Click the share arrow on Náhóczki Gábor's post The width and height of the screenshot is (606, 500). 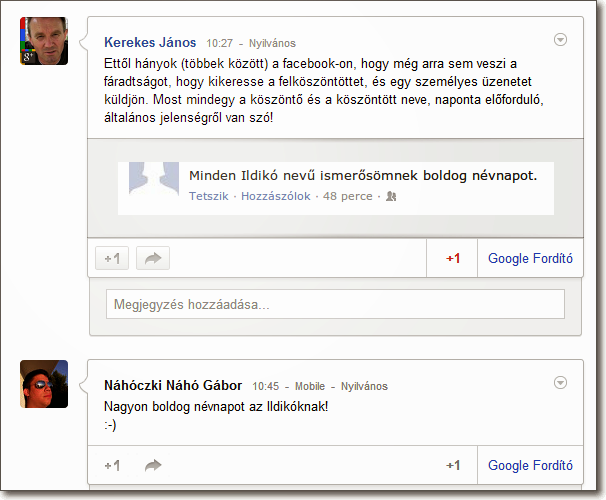tap(153, 465)
